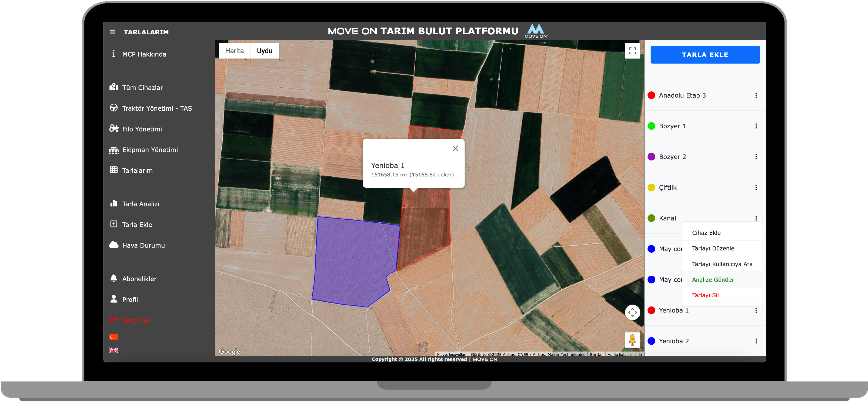Open Tarla Analizi chart icon

[113, 204]
